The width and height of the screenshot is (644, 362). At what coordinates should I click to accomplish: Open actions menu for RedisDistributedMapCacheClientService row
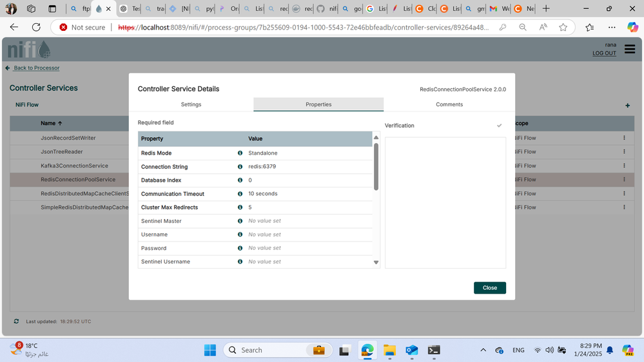tap(624, 193)
